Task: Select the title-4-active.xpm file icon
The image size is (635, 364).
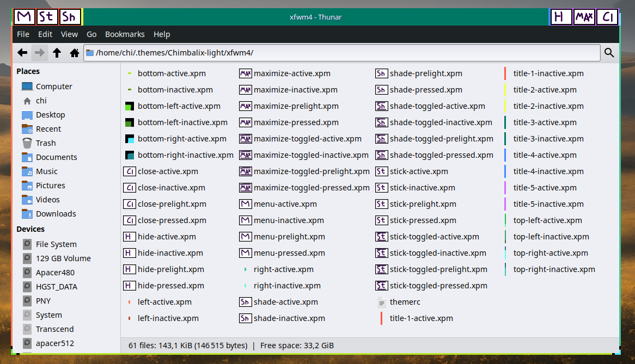Action: (505, 155)
